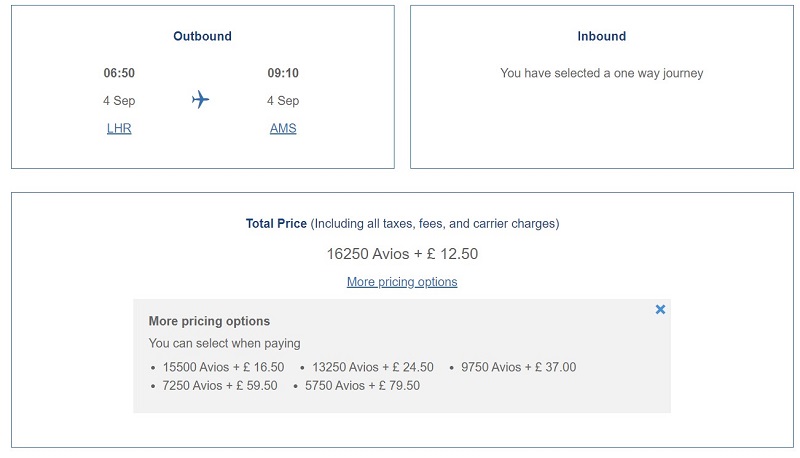800x458 pixels.
Task: Open the AMS airport link
Action: coord(283,129)
